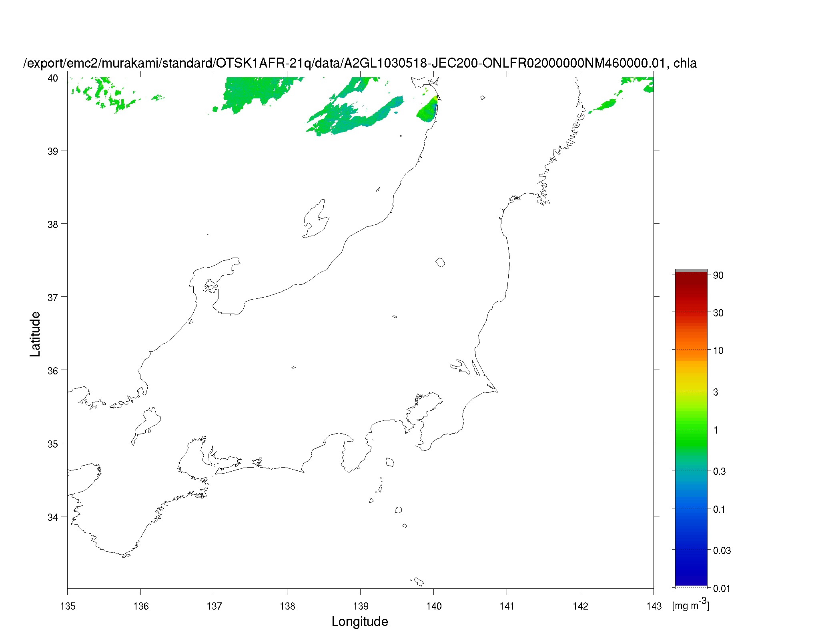
Task: Click longitude tick label 136
Action: coord(141,606)
